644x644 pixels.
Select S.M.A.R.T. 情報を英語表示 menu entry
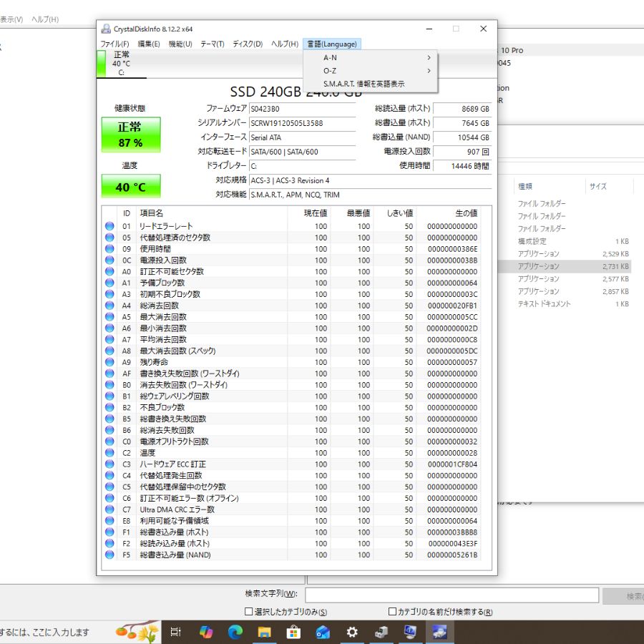(x=364, y=84)
